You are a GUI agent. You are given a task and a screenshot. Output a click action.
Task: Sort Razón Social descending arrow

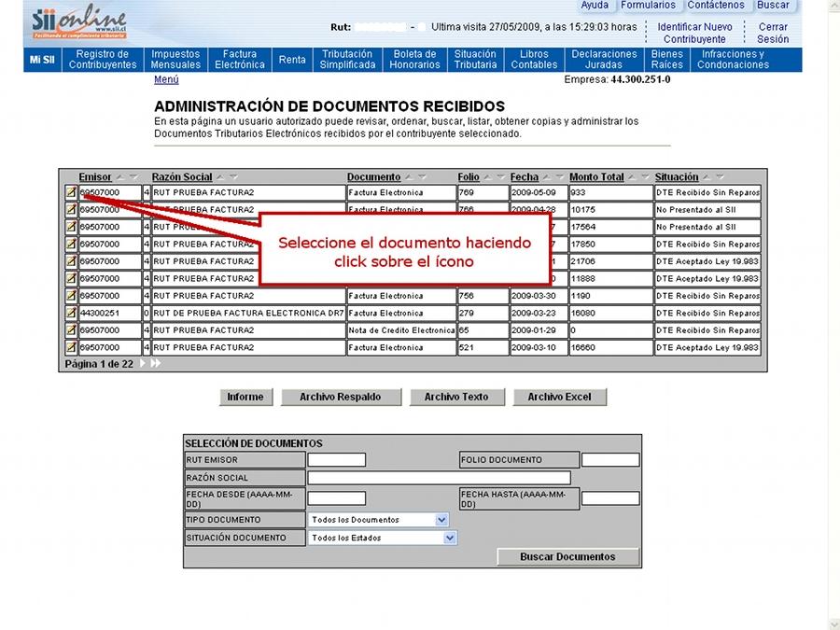pyautogui.click(x=233, y=176)
